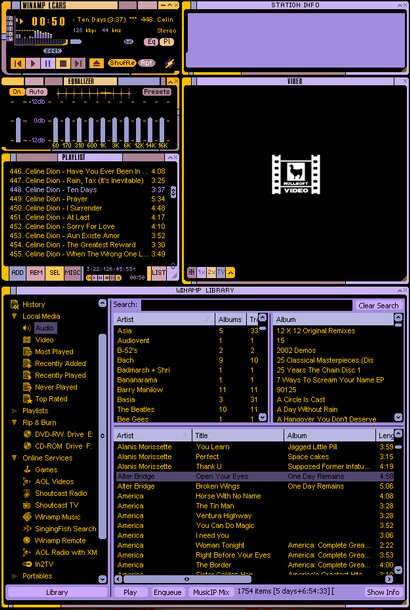This screenshot has width=410, height=610.
Task: Open the equalizer Presets menu
Action: click(157, 92)
